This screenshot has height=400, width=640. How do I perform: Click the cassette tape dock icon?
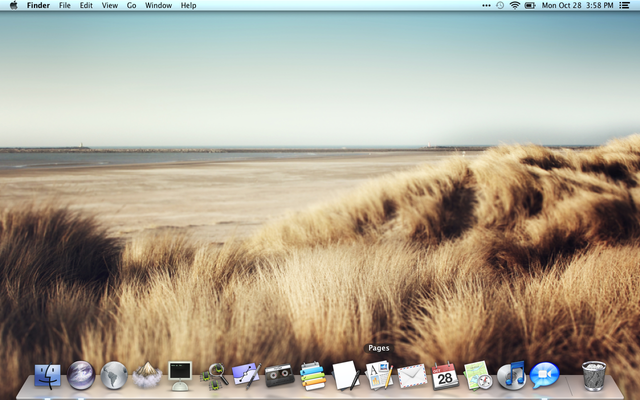click(279, 375)
